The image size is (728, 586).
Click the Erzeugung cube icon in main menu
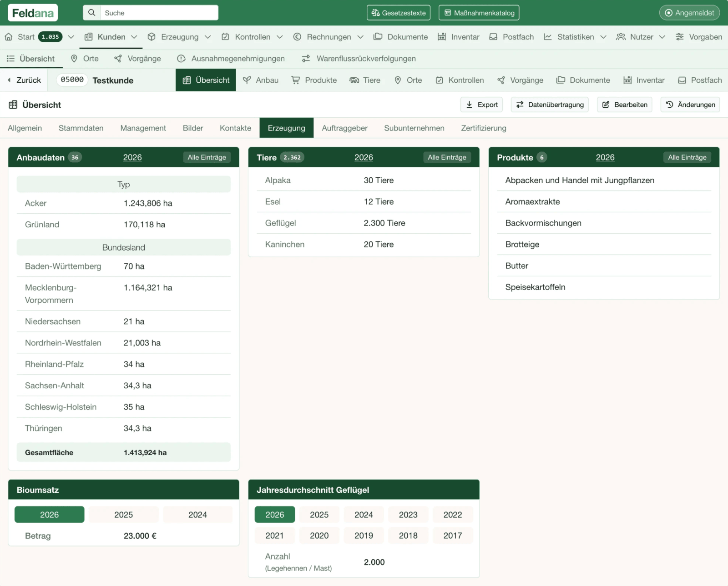[x=152, y=37]
